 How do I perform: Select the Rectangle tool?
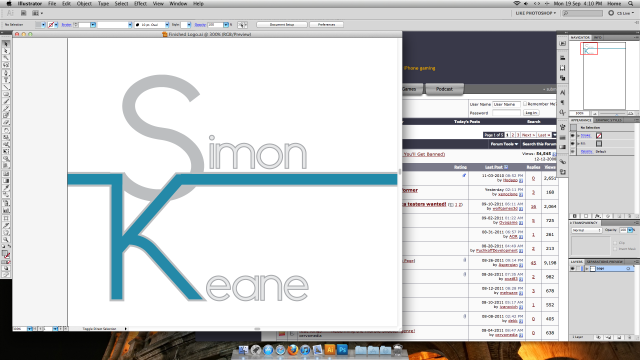click(6, 94)
